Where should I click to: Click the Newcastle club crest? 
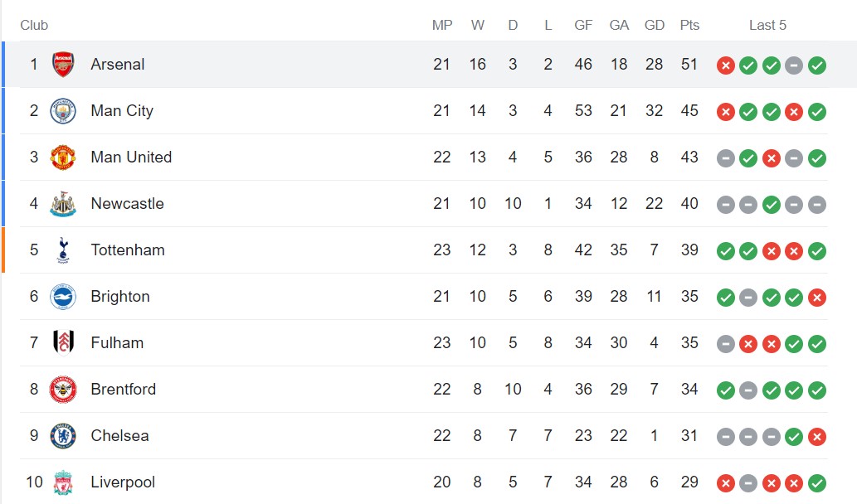(63, 204)
